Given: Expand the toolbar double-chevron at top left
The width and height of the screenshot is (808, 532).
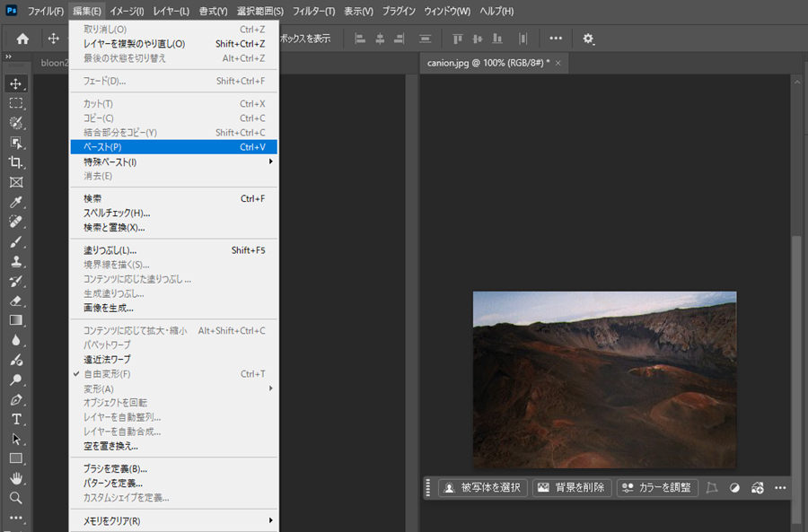Looking at the screenshot, I should pos(8,57).
